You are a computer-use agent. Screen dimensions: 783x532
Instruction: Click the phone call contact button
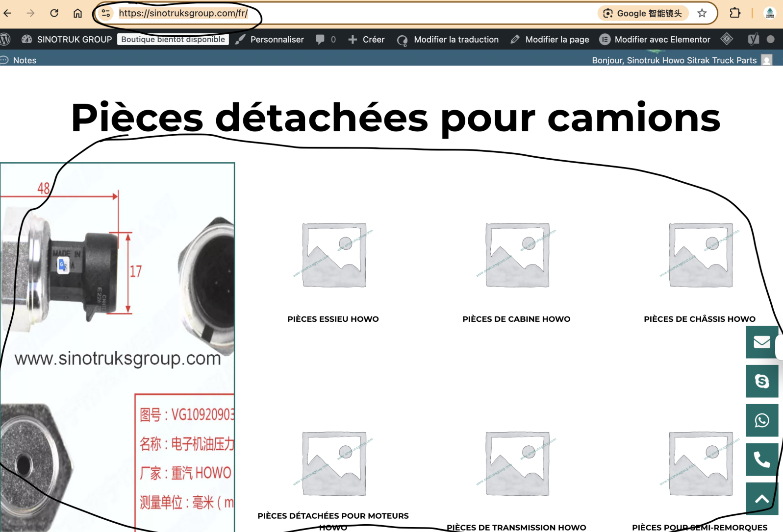click(762, 459)
